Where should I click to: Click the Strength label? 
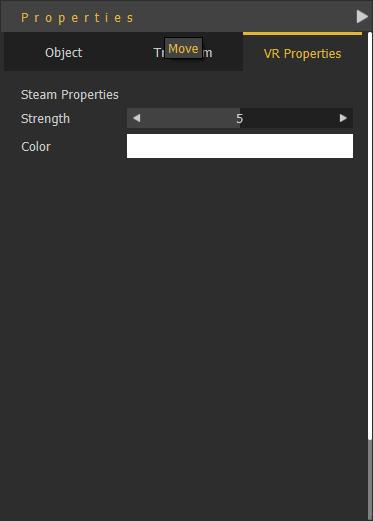click(45, 119)
